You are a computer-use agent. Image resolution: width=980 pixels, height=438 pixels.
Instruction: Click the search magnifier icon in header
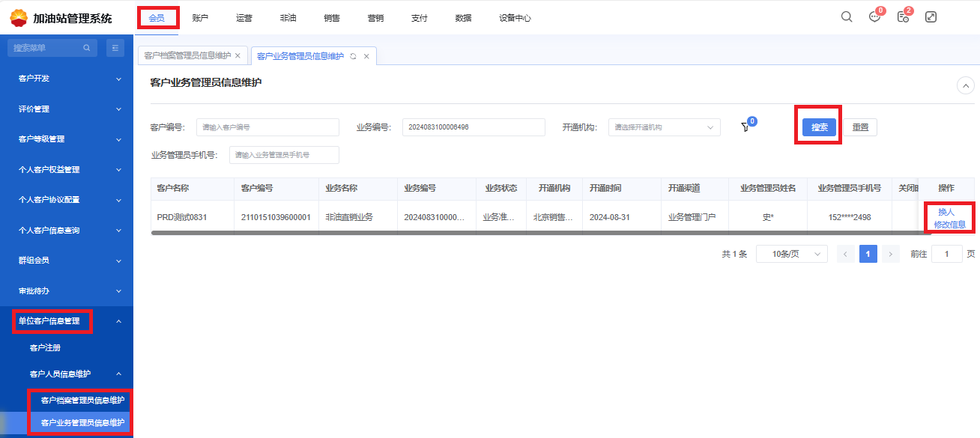point(847,17)
